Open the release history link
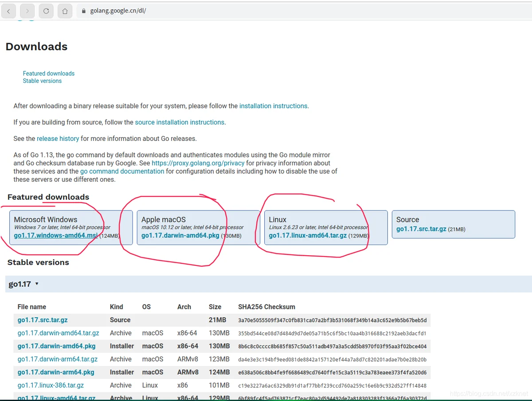 (58, 139)
